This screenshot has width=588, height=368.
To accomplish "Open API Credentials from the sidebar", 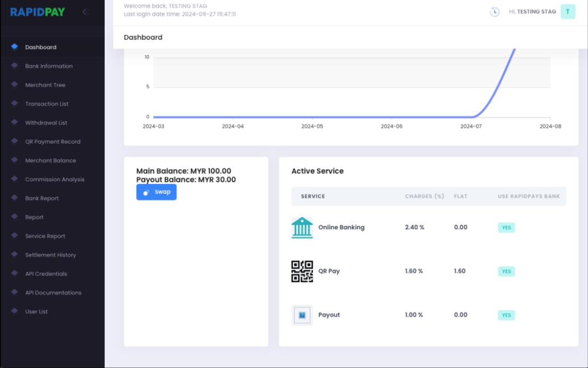I will coord(46,274).
